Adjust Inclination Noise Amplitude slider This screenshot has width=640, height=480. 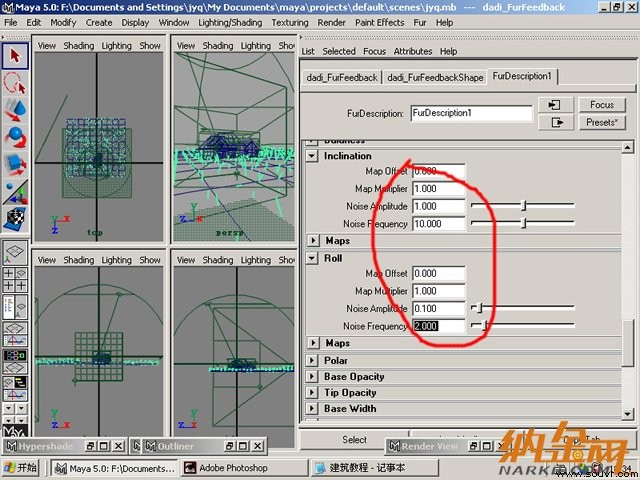[524, 206]
